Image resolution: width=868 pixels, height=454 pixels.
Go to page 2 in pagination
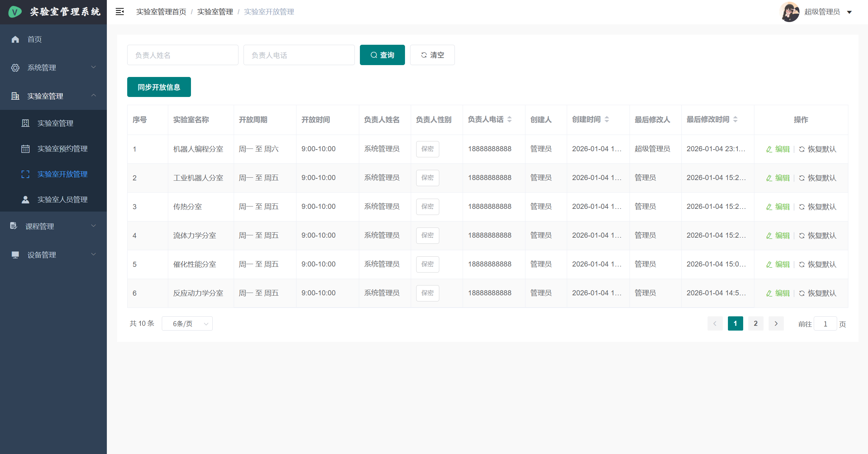(755, 323)
